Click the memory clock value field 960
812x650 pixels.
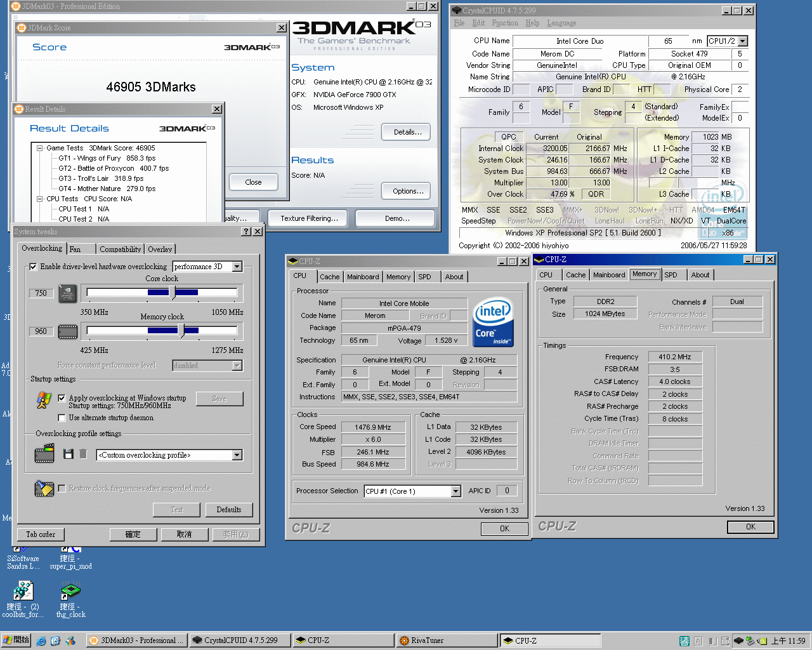(41, 331)
